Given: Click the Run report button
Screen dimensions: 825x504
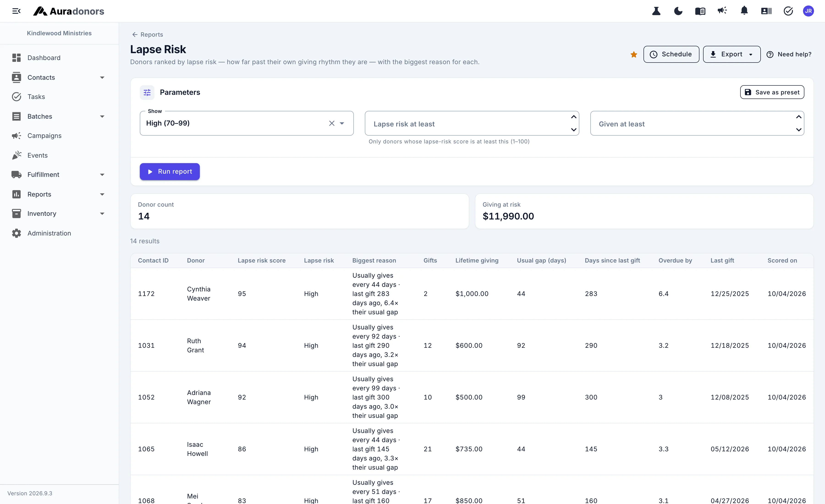Looking at the screenshot, I should pyautogui.click(x=170, y=172).
